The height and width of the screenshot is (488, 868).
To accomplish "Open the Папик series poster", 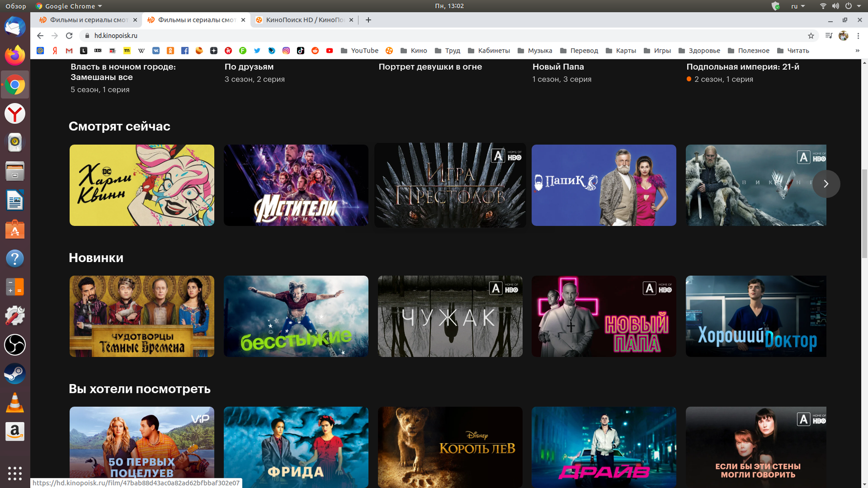I will pyautogui.click(x=604, y=185).
